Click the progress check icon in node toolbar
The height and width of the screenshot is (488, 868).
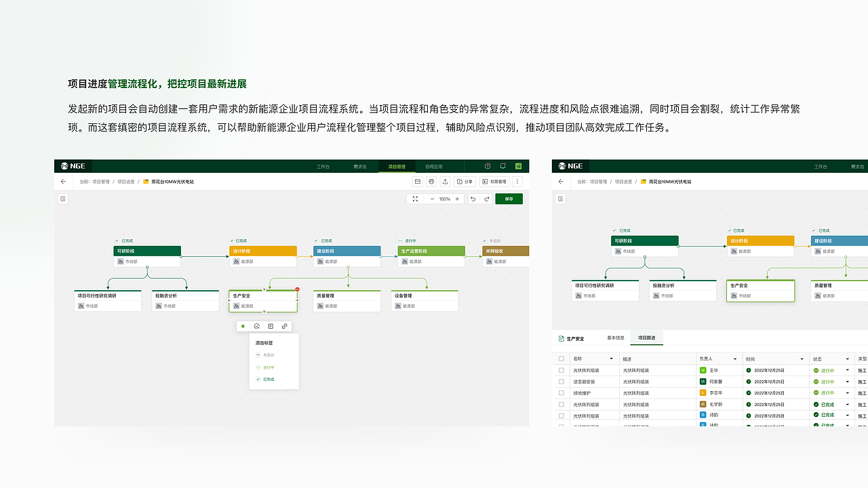pyautogui.click(x=257, y=326)
